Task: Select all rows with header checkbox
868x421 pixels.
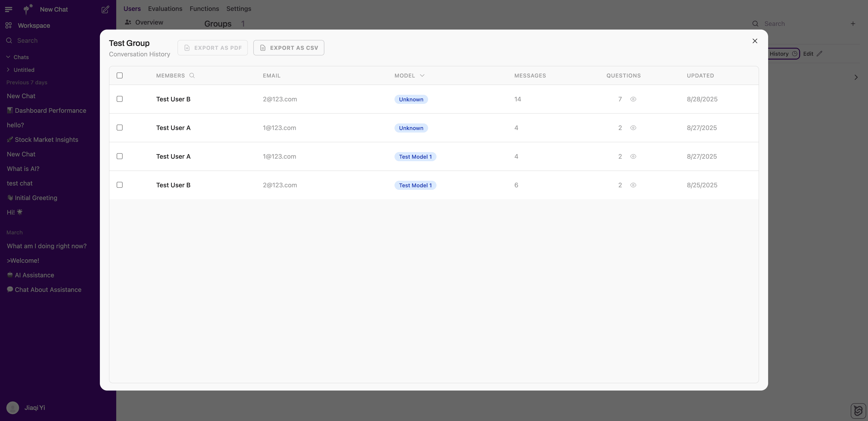Action: [x=120, y=75]
